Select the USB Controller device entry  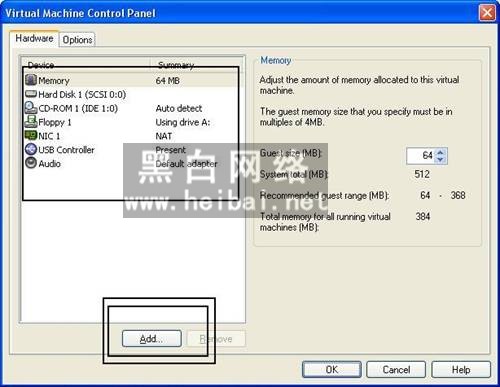tap(66, 150)
